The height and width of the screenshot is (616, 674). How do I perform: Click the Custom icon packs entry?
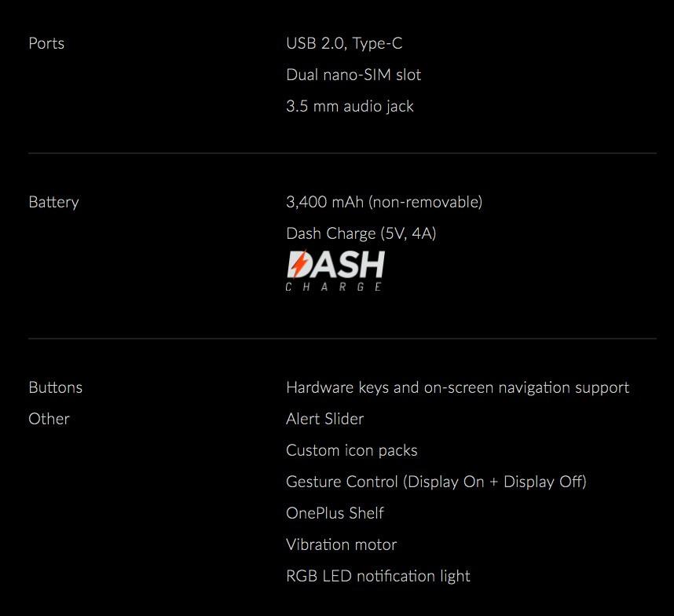point(351,450)
